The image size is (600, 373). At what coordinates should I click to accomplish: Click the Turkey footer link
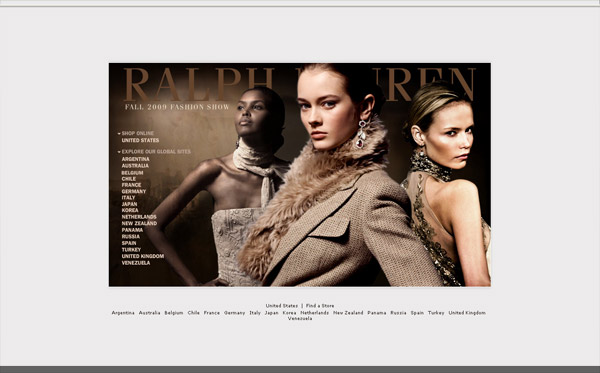[x=436, y=313]
